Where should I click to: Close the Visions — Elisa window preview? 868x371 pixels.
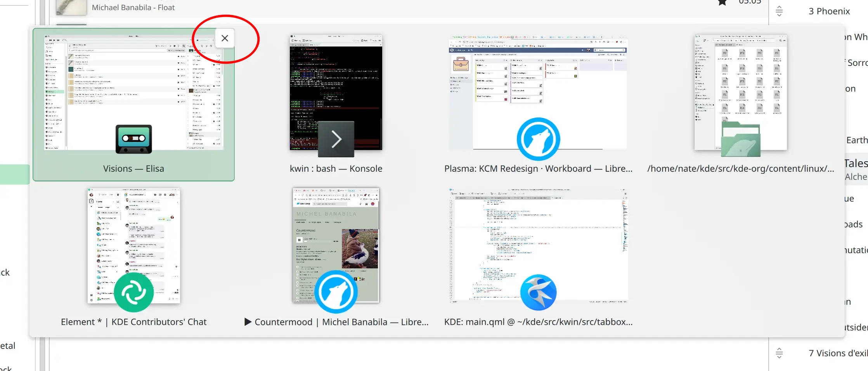pyautogui.click(x=225, y=38)
